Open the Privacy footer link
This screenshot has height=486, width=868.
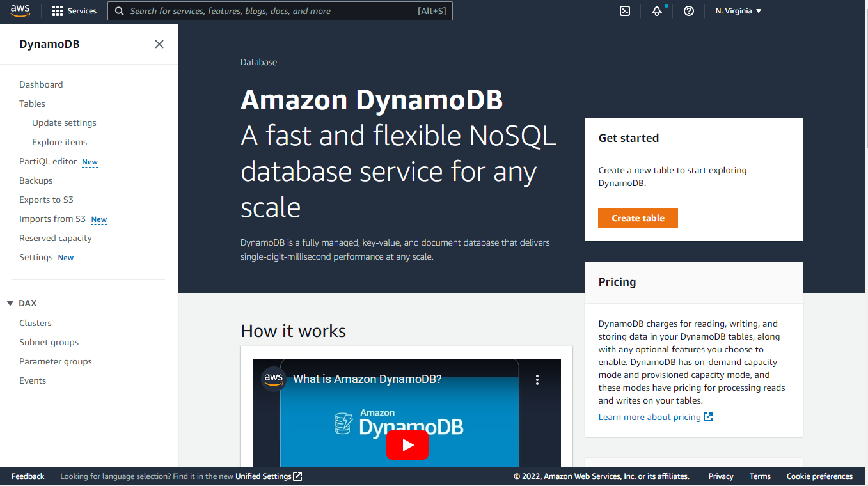pos(721,476)
